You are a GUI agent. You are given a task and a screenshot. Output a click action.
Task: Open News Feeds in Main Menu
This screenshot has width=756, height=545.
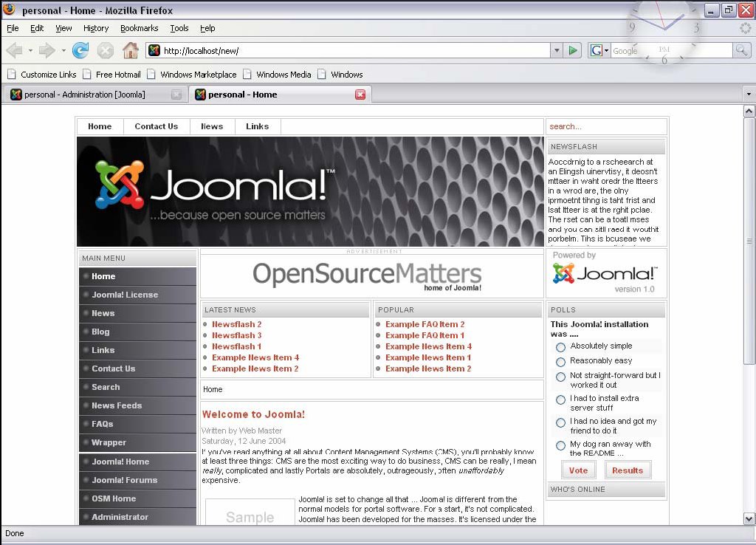137,405
